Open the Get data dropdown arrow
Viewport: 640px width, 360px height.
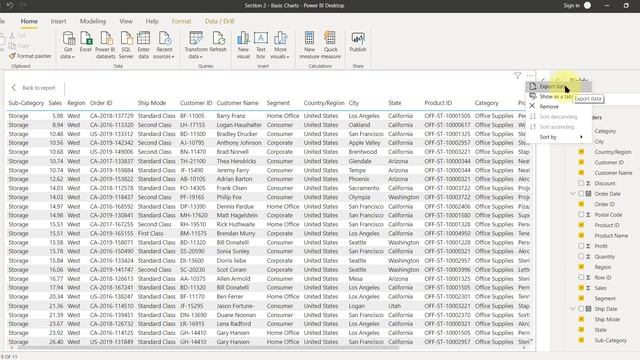[x=73, y=57]
